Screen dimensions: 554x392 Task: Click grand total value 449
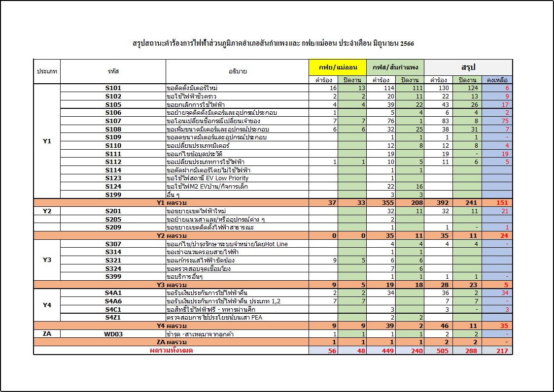point(388,351)
